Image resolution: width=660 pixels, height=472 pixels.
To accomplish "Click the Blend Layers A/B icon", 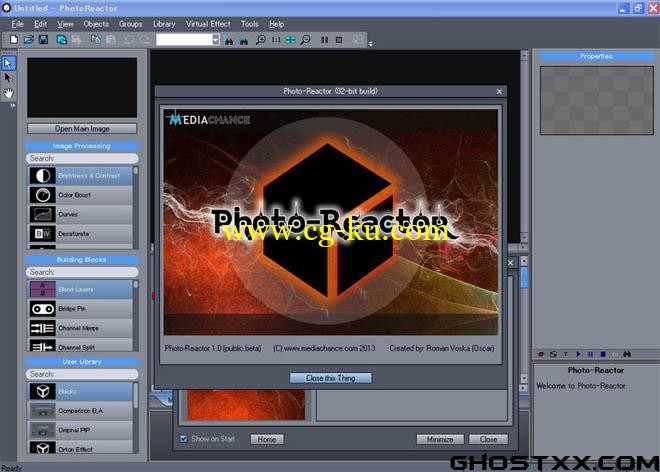I will click(x=43, y=289).
